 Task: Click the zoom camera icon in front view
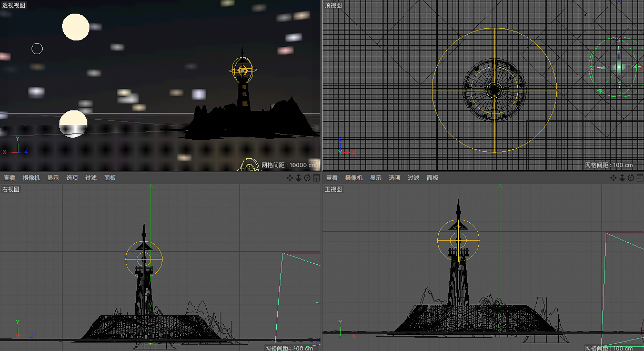click(622, 178)
